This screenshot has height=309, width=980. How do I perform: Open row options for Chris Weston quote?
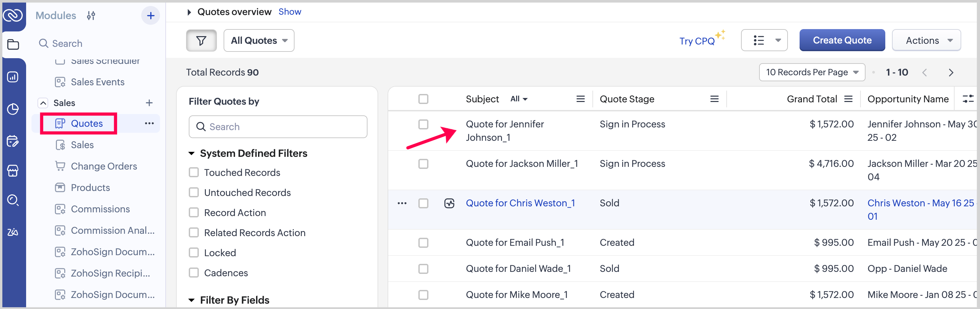coord(402,203)
